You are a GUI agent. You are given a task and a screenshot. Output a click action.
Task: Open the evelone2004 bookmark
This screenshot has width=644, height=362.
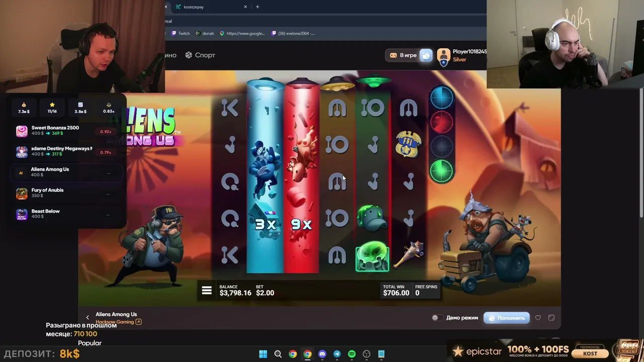(x=293, y=33)
